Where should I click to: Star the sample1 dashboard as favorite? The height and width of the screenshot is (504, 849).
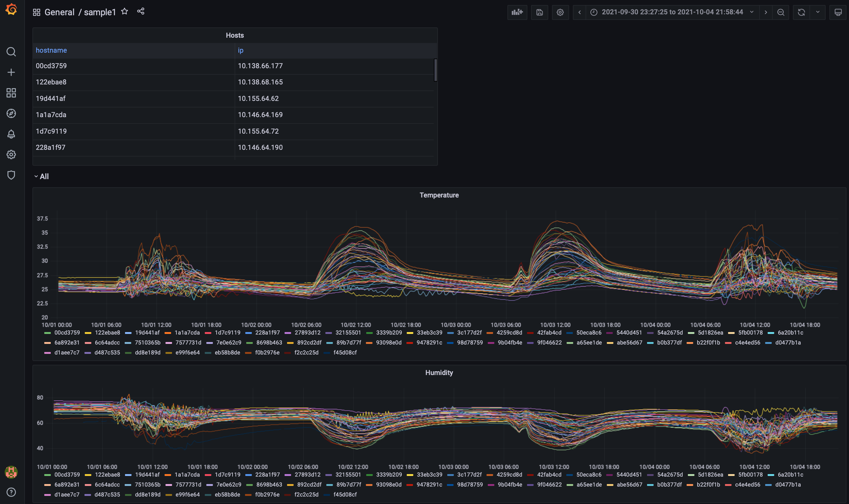pos(125,12)
